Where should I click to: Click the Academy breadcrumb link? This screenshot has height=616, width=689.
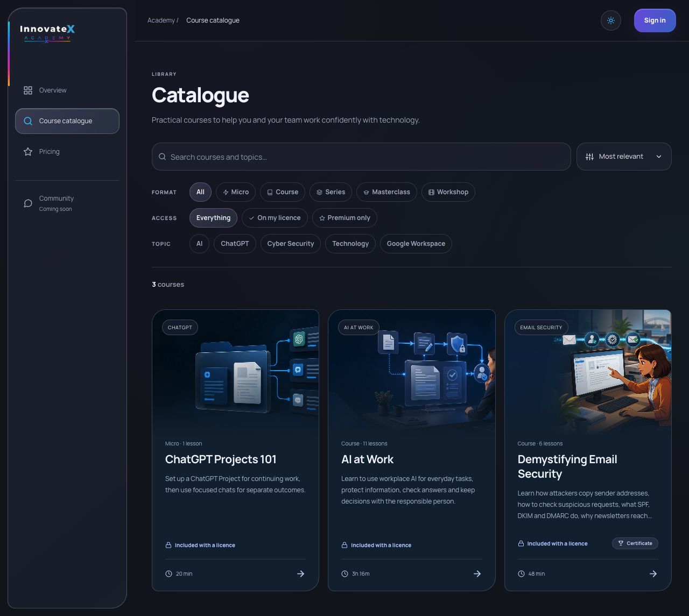(161, 20)
